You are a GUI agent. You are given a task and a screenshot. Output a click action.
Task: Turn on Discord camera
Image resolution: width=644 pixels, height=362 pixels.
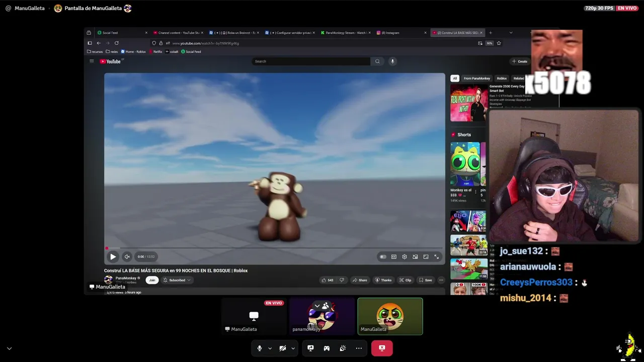[x=283, y=348]
